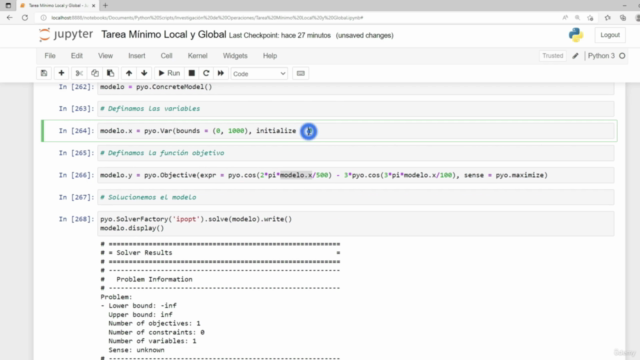Click the Solver Results output heading
640x360 pixels.
coord(144,253)
